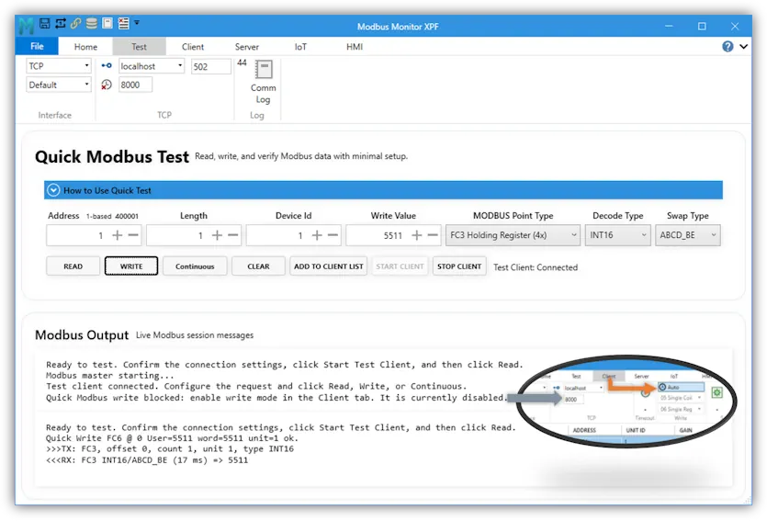The image size is (767, 532).
Task: Click the timeout field showing 8000
Action: (136, 85)
